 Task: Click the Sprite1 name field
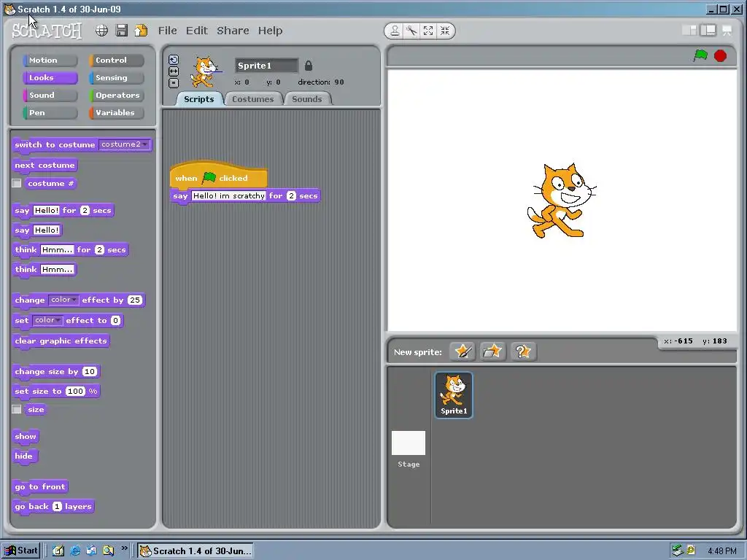pos(266,66)
